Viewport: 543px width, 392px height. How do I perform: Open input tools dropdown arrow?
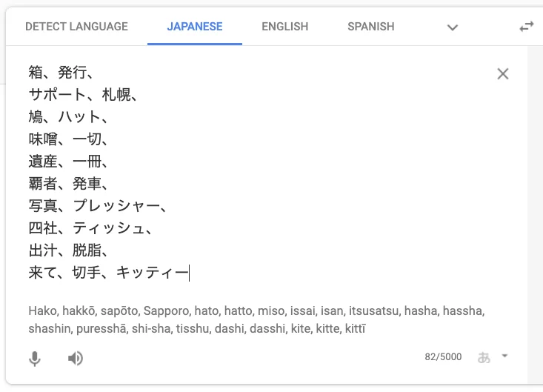coord(504,356)
